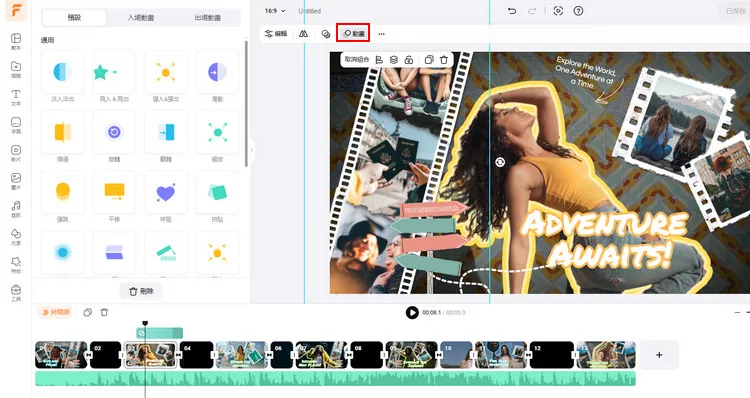
Task: Click the 已保存 saved status button
Action: (735, 11)
